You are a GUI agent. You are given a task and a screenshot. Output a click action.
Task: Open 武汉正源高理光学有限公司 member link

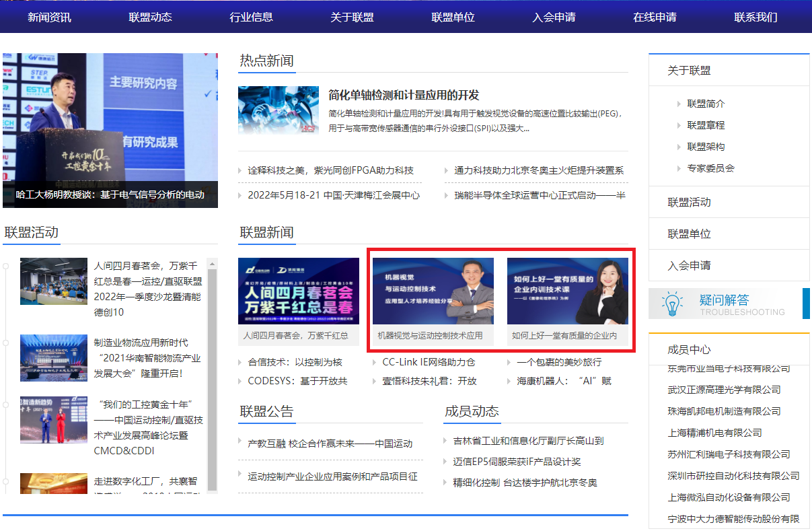pos(724,390)
